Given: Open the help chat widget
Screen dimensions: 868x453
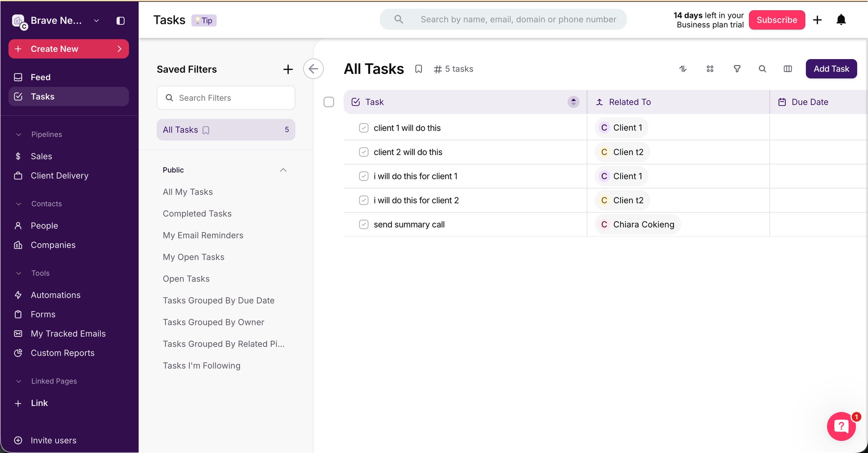Looking at the screenshot, I should point(841,426).
